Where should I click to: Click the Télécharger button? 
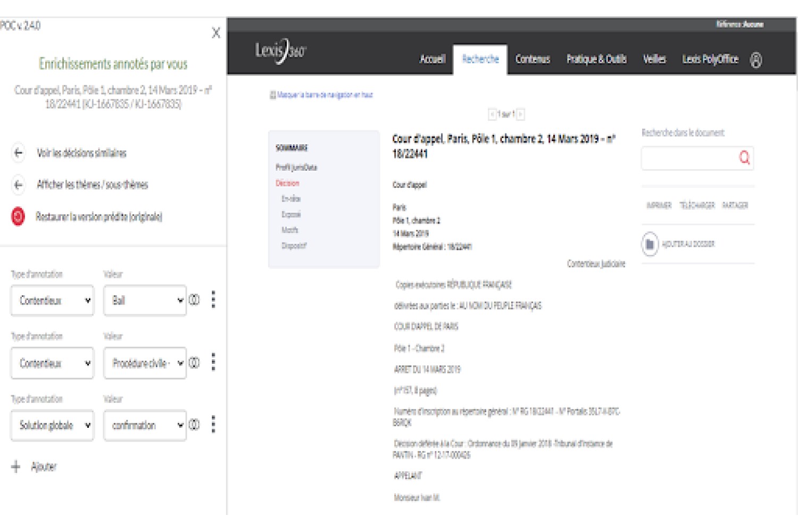point(697,205)
